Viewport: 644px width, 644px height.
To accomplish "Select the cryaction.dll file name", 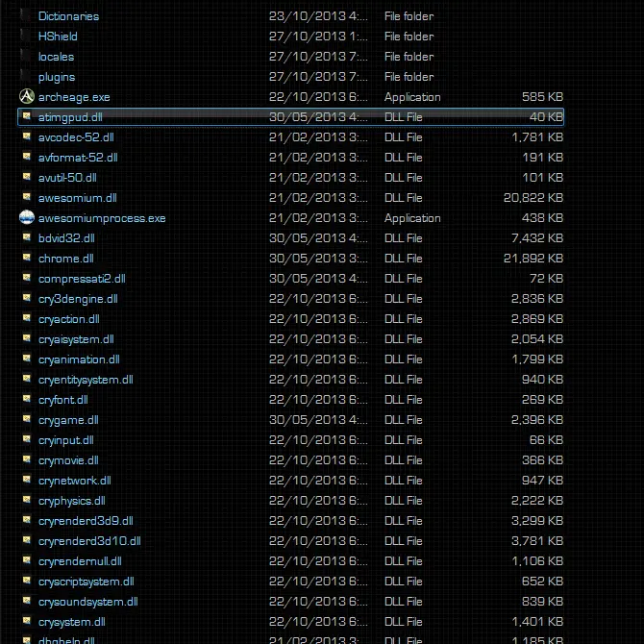I will [x=69, y=319].
